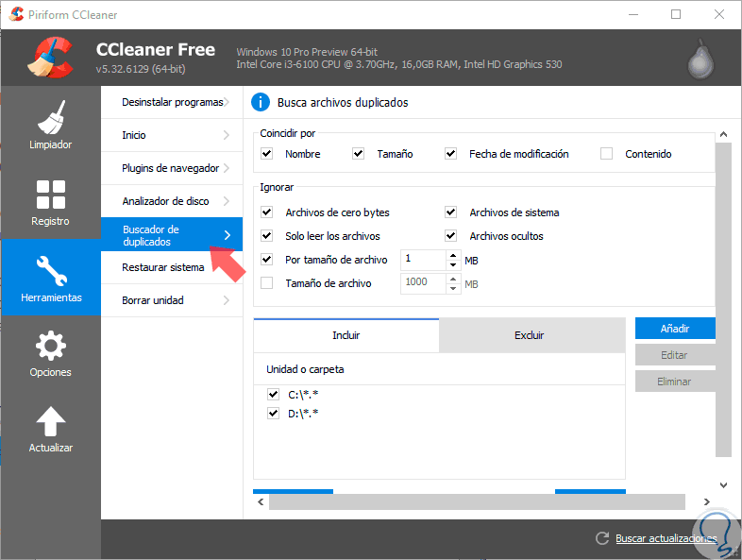Screen dimensions: 742x560
Task: Open the Actualizar upgrade section
Action: pos(50,430)
